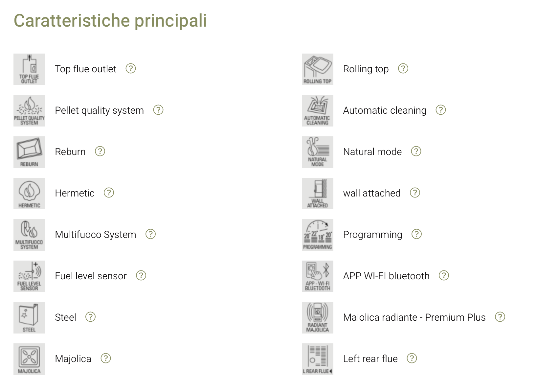537x392 pixels.
Task: Click the Fuel level sensor icon
Action: point(29,276)
